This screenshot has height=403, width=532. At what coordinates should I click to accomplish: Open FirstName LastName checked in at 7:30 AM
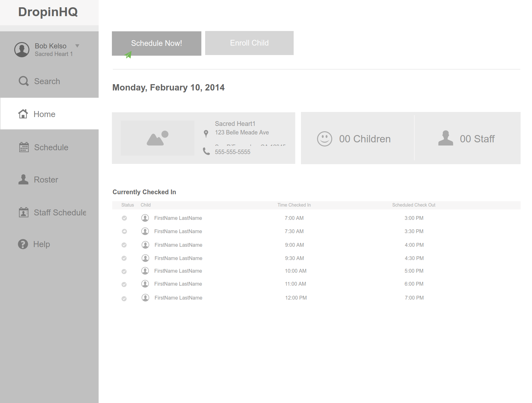178,231
